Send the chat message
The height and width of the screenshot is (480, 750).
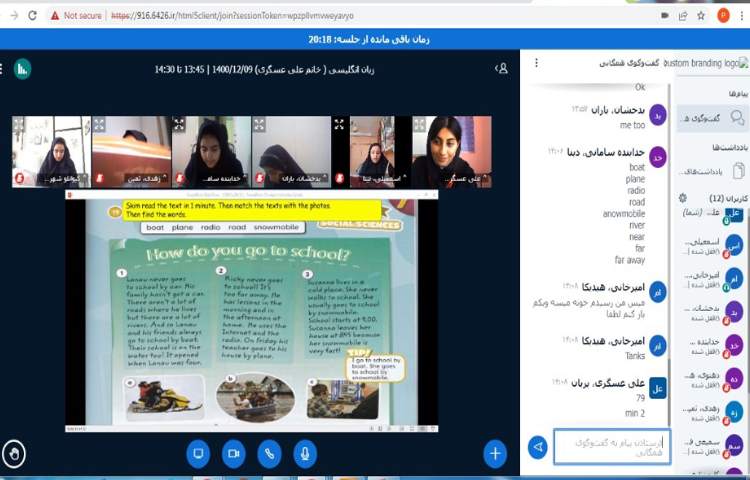538,447
